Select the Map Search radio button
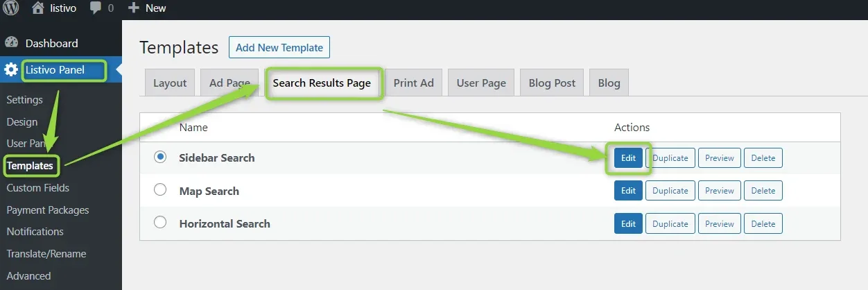Image resolution: width=868 pixels, height=290 pixels. 160,189
